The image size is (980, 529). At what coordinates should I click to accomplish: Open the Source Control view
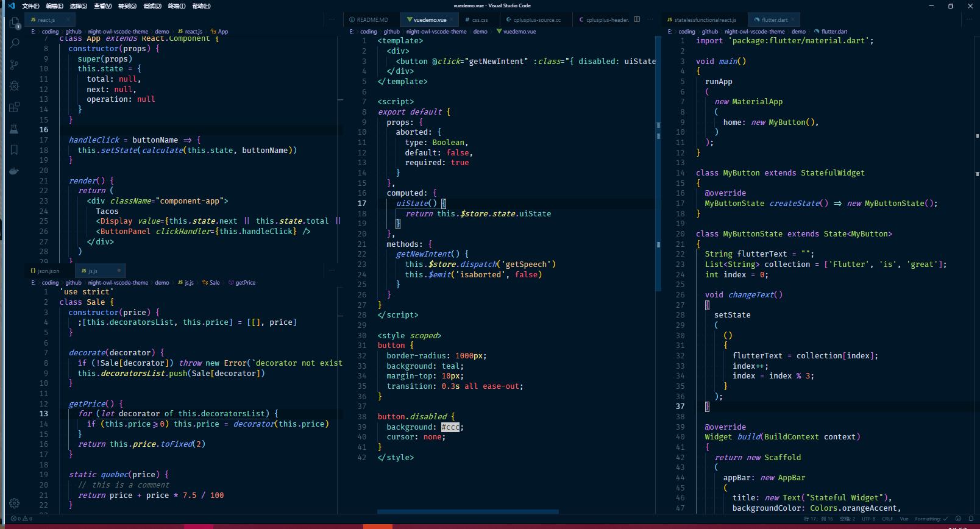tap(15, 65)
